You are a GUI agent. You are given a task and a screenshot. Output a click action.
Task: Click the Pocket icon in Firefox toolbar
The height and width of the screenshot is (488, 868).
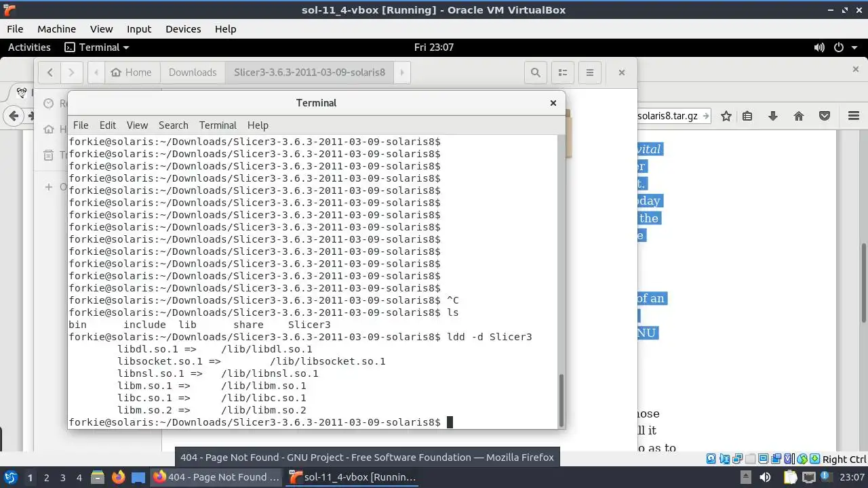click(x=825, y=116)
